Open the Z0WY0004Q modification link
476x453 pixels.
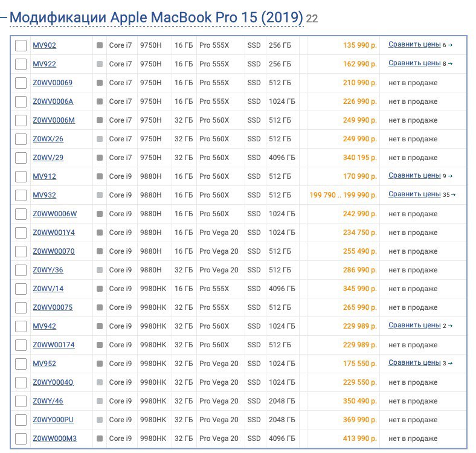click(53, 382)
